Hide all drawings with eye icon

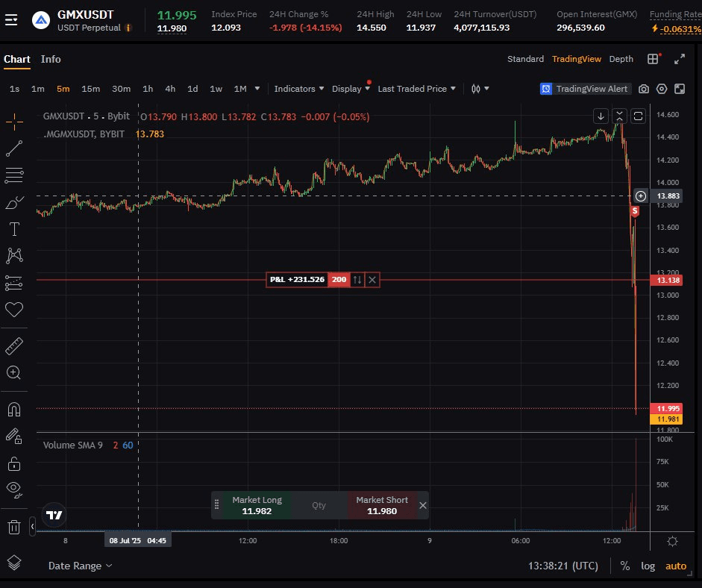click(x=14, y=490)
